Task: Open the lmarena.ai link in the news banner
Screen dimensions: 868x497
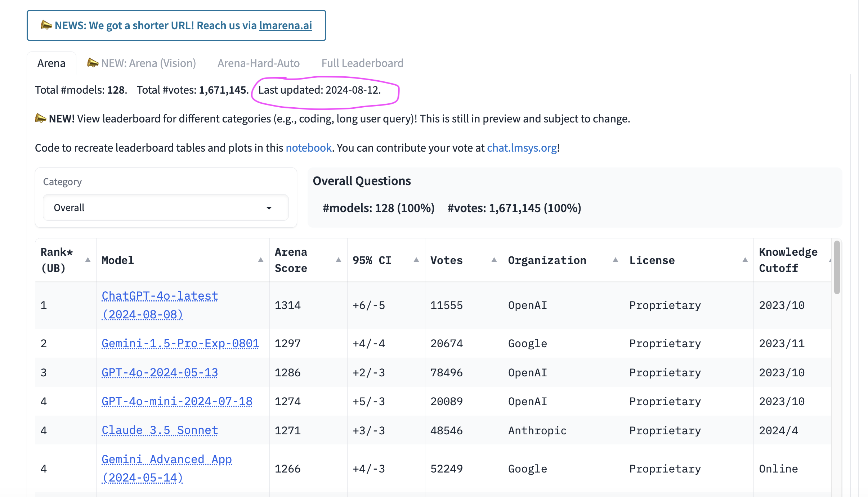Action: click(286, 25)
